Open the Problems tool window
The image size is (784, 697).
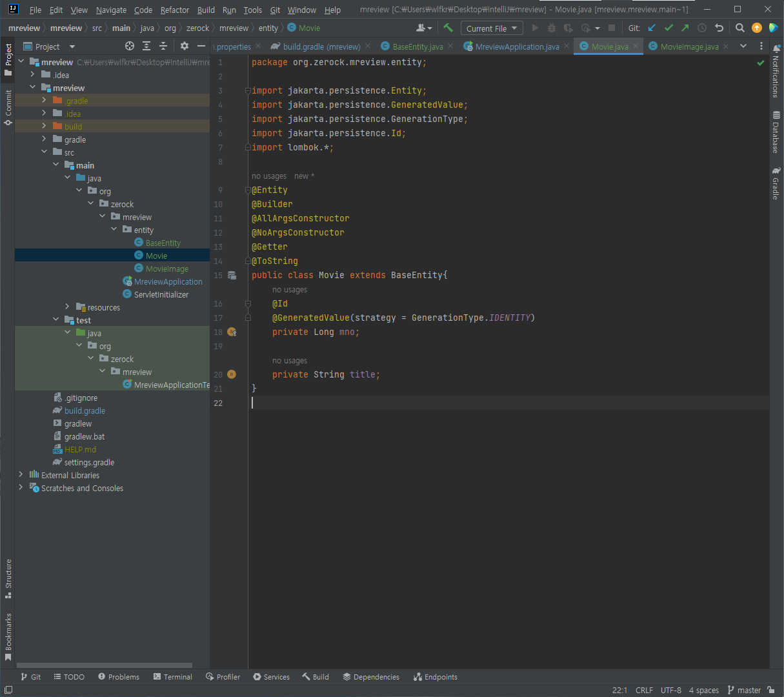coord(119,677)
